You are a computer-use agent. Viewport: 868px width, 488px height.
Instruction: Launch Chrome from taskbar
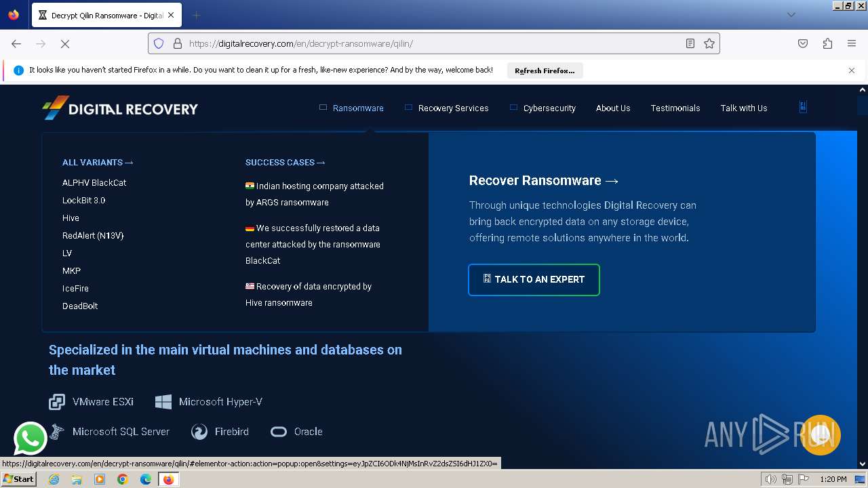(123, 479)
